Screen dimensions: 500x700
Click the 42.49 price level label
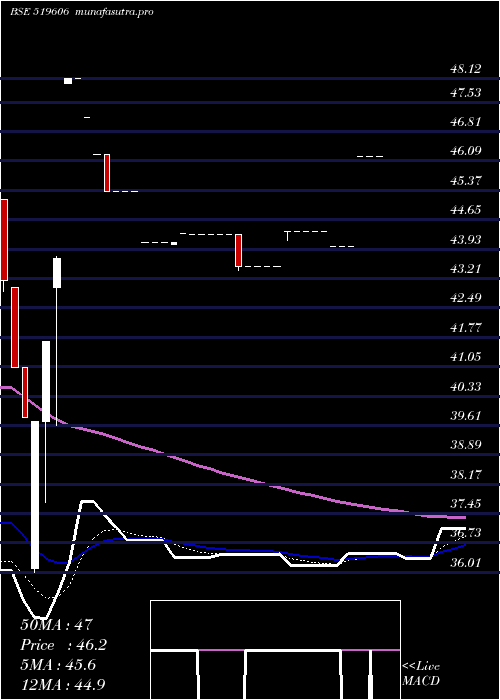click(x=466, y=298)
